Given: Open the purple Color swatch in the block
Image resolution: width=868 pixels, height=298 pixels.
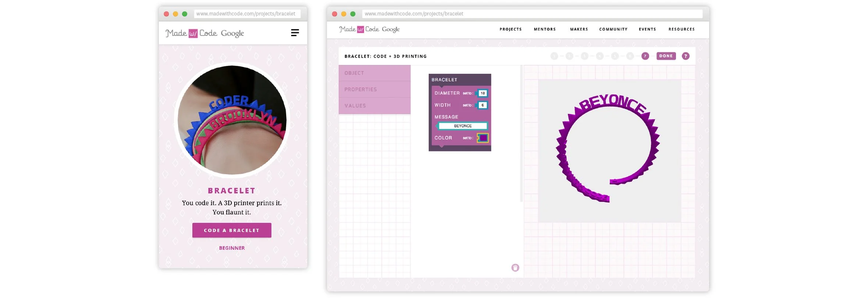Looking at the screenshot, I should [483, 138].
